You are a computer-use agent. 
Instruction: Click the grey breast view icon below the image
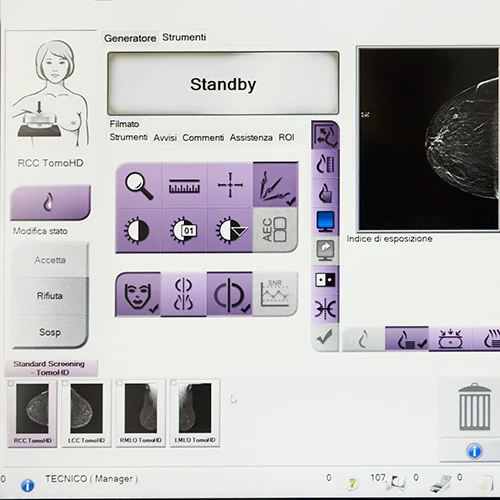(x=364, y=339)
